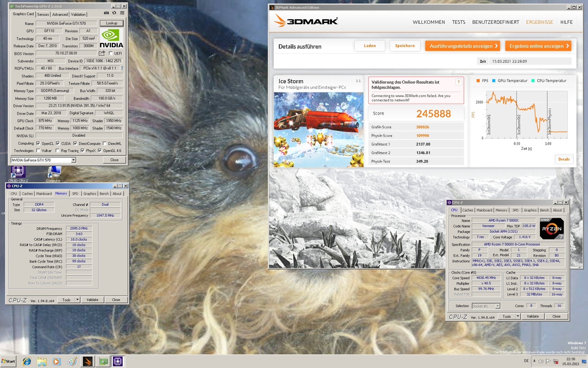The image size is (588, 368).
Task: Open Tools dropdown arrow in Memory CPU-Z
Action: tap(78, 300)
